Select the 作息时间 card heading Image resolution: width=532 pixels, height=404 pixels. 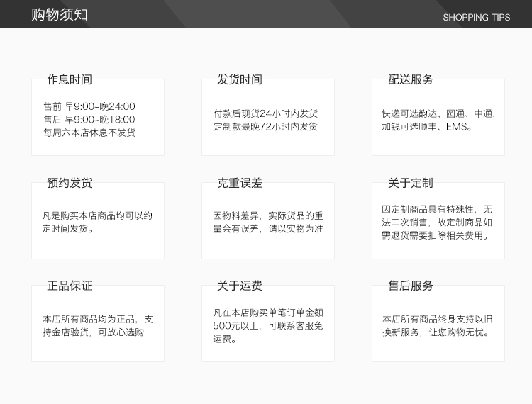click(70, 79)
